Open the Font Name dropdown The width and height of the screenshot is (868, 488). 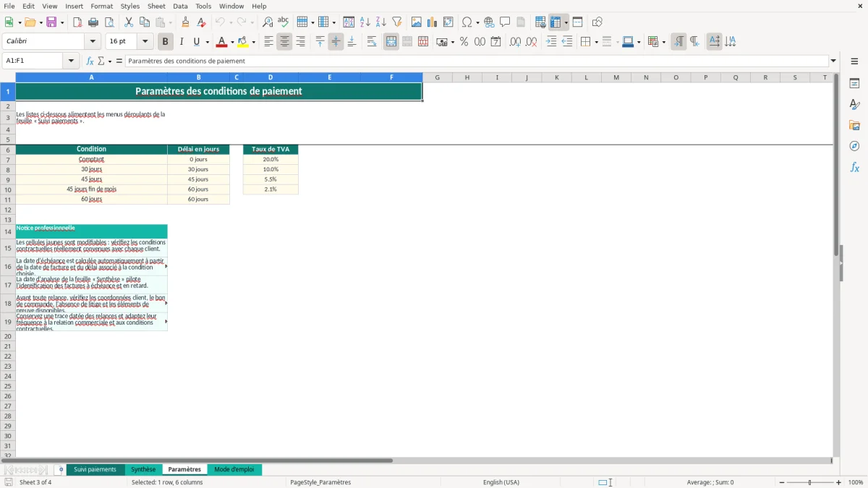click(x=93, y=41)
